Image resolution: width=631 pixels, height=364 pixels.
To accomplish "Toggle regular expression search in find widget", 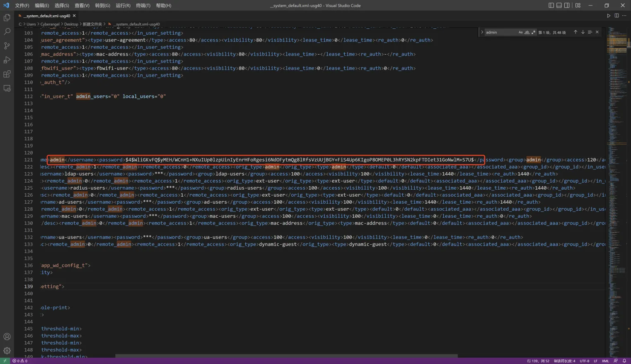I will (x=533, y=32).
